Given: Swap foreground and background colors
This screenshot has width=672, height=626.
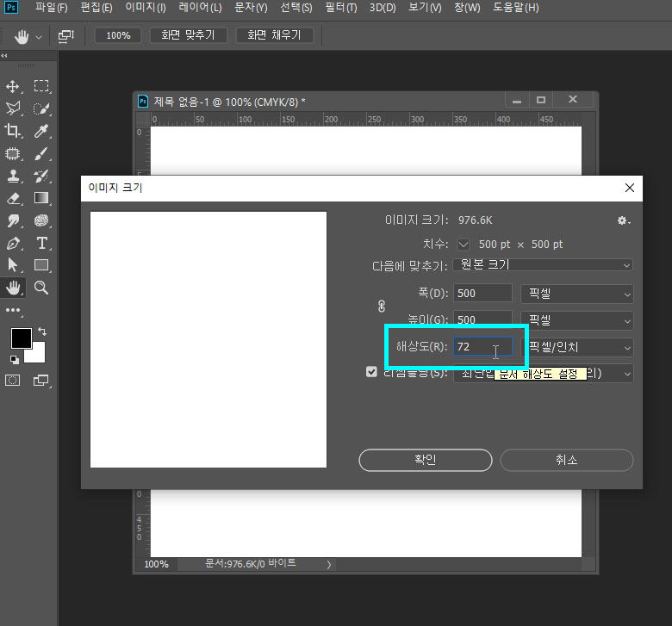Looking at the screenshot, I should (x=42, y=332).
